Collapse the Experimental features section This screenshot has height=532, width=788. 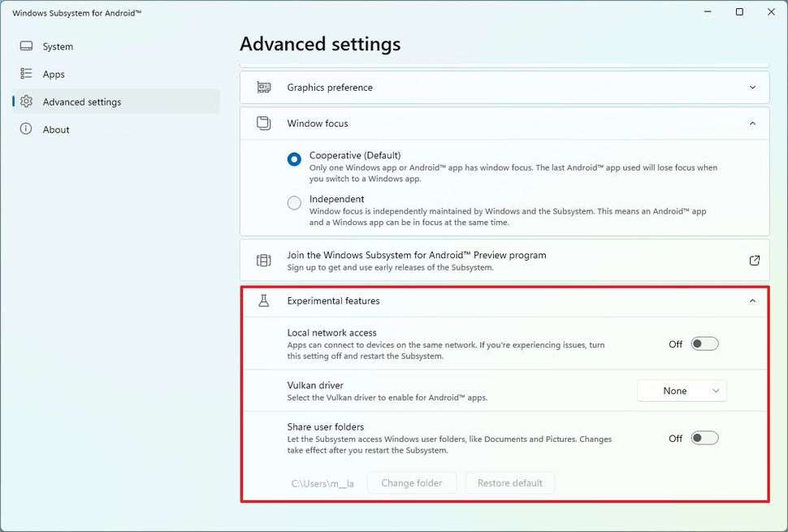coord(752,301)
